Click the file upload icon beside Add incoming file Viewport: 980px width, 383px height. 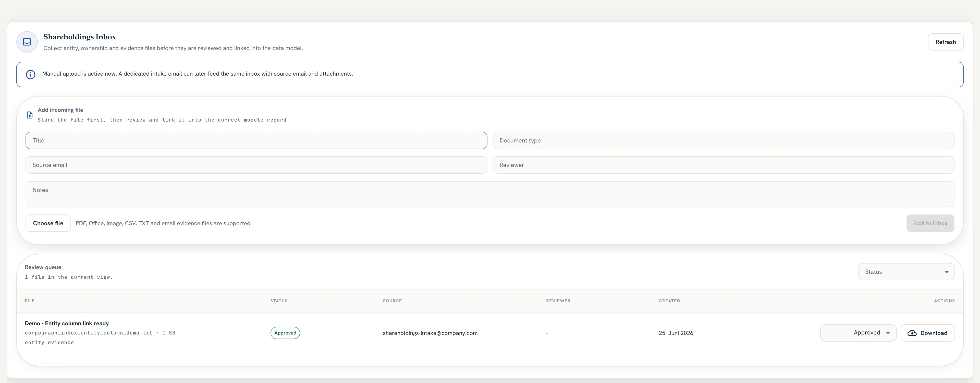[30, 115]
